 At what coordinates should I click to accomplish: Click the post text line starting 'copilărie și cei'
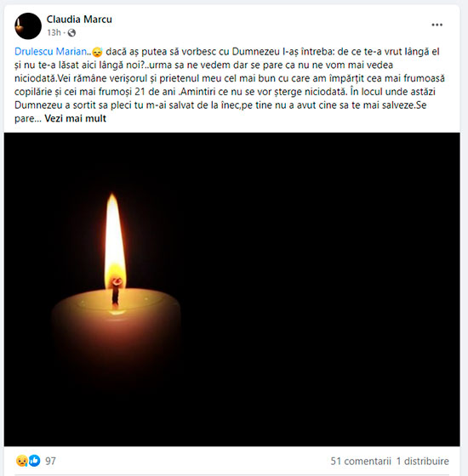tap(225, 92)
